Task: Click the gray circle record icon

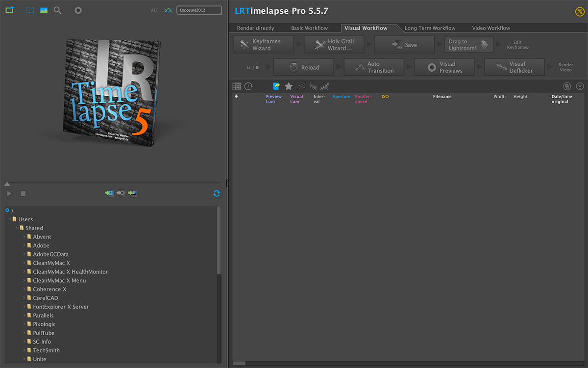Action: (78, 10)
